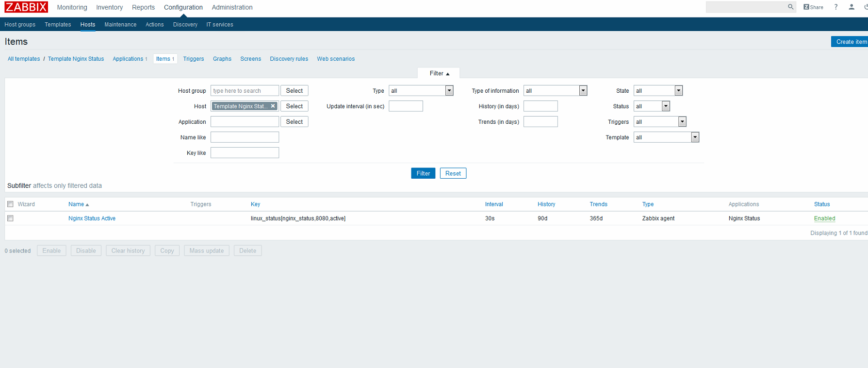
Task: Click the blue Filter button
Action: tap(423, 173)
